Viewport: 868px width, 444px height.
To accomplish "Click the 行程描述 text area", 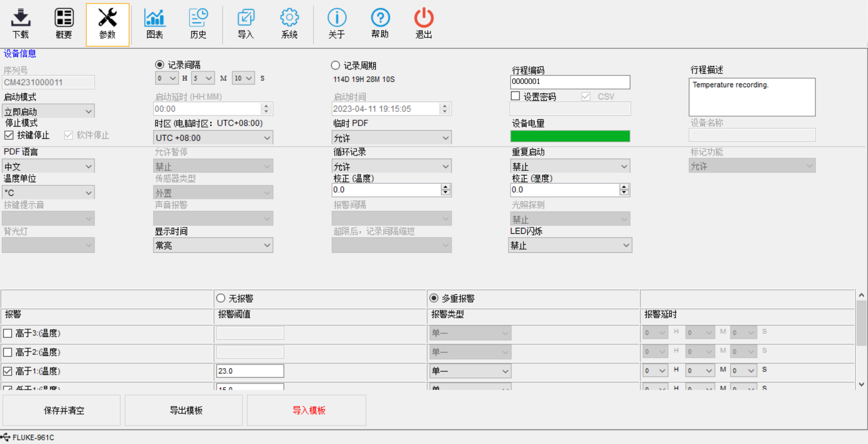I will (752, 97).
